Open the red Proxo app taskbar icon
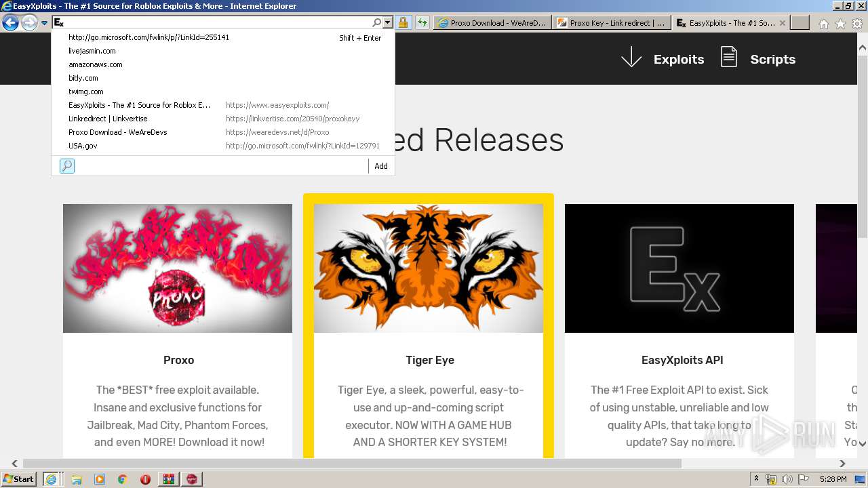Viewport: 868px width, 488px height. 192,479
